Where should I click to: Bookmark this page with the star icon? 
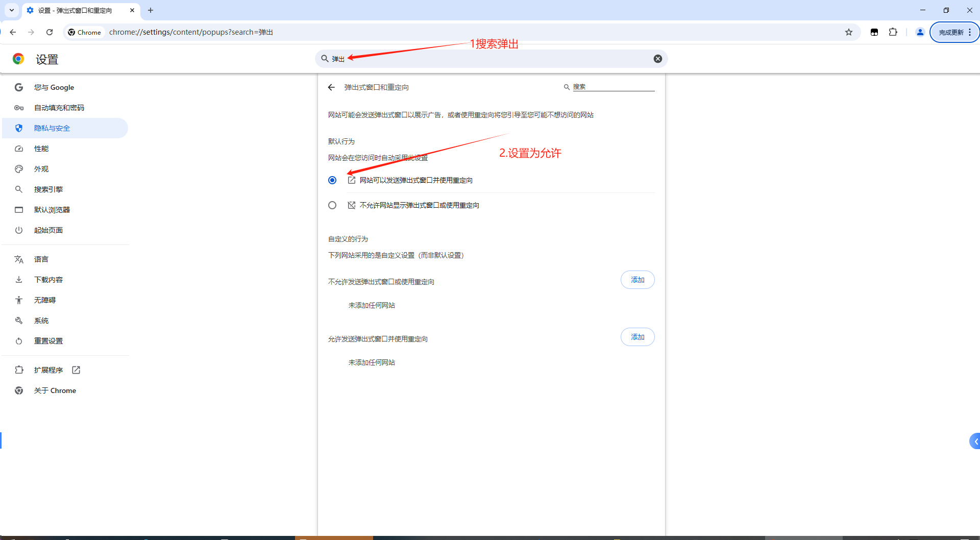pos(848,32)
